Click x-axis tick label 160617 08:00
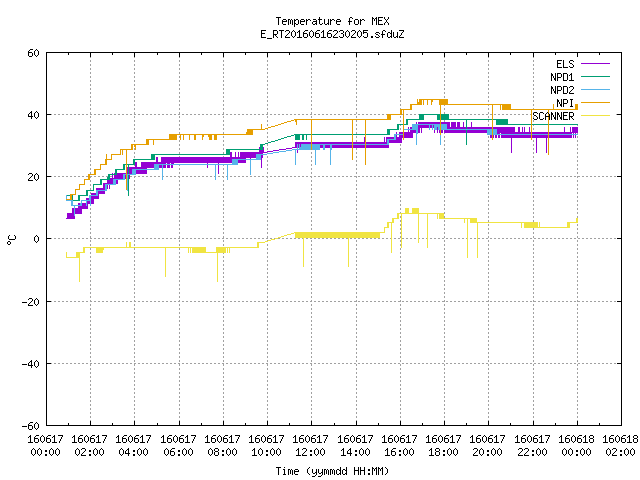This screenshot has height=480, width=640. point(222,446)
